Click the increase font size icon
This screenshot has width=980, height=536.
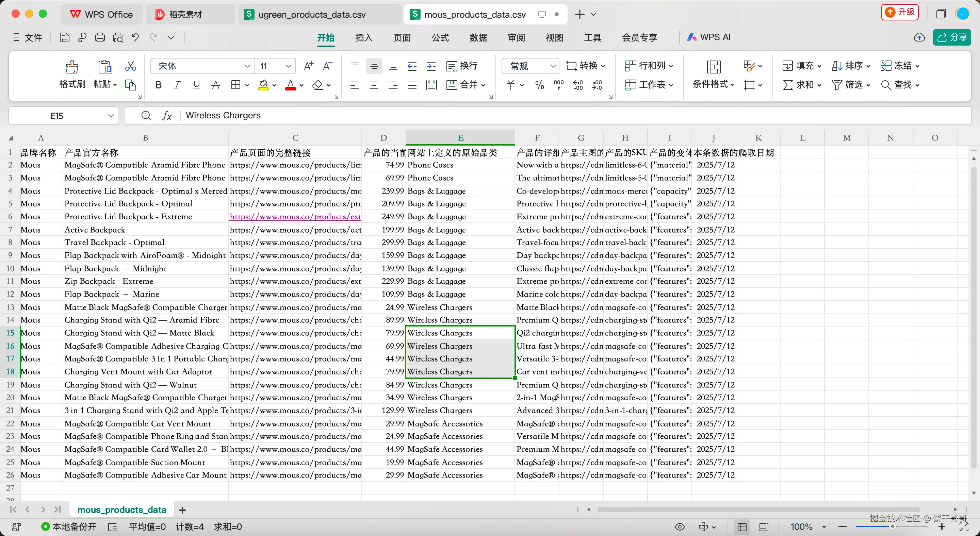[309, 66]
